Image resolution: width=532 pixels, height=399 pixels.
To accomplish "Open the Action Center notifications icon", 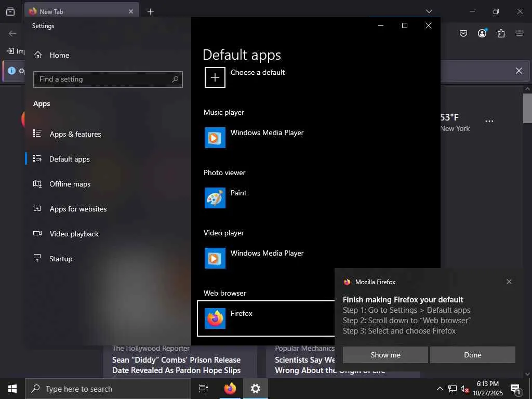I will 516,389.
